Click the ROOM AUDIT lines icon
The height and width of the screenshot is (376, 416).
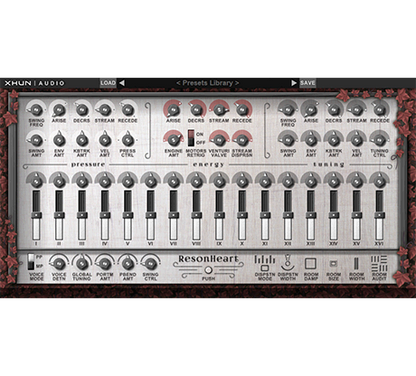[379, 263]
